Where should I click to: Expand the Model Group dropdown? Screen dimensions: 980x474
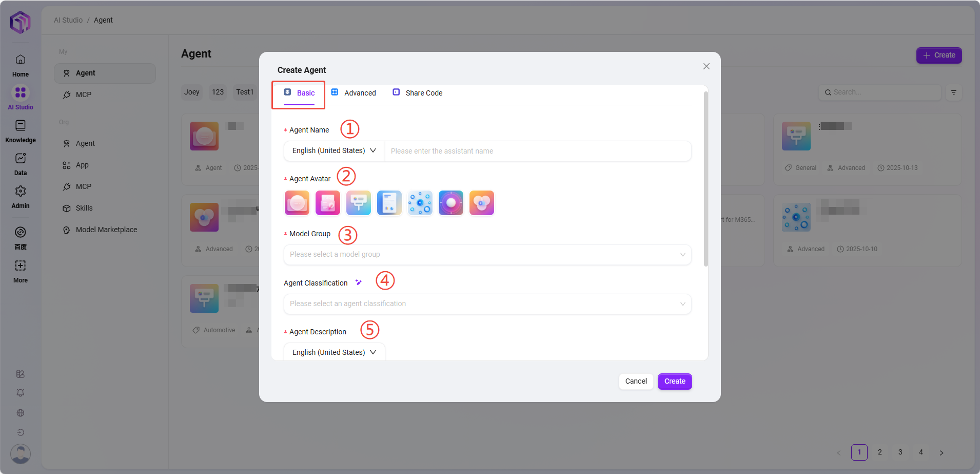click(487, 255)
